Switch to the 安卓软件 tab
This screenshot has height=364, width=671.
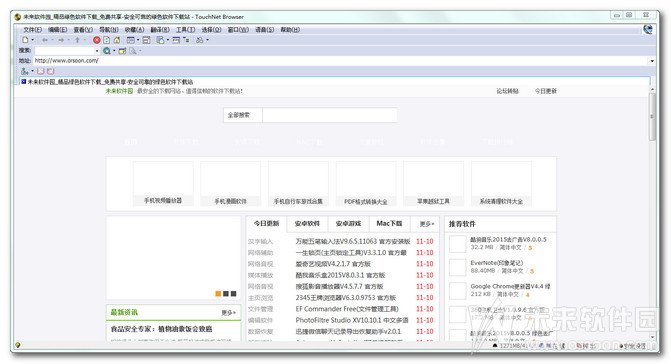(x=307, y=223)
